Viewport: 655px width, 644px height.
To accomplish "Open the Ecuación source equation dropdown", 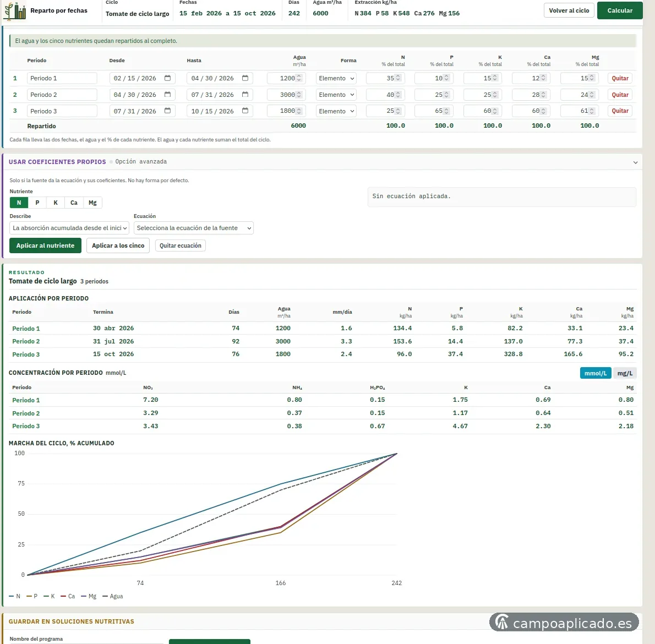I will (193, 228).
